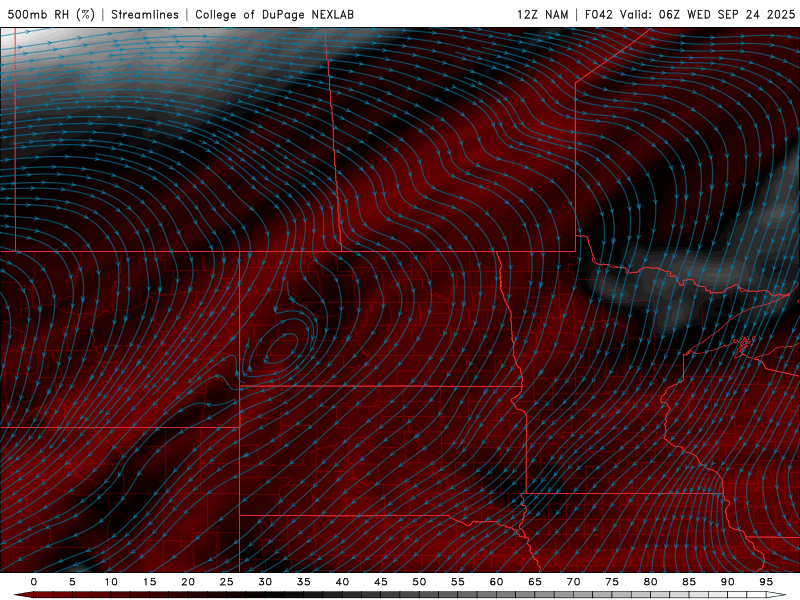Click the "30" label on the colorbar
This screenshot has height=600, width=800.
coord(265,582)
